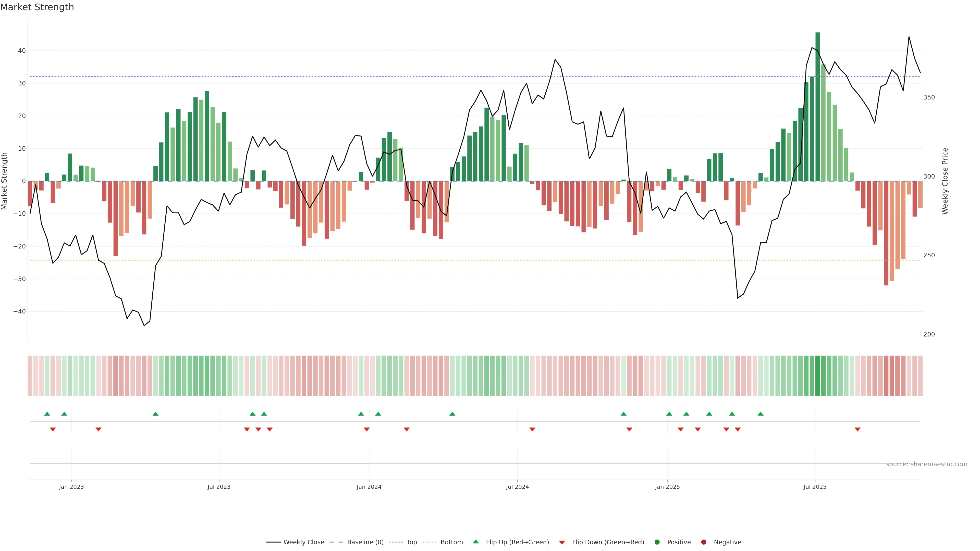Click the Jan 2024 x-axis label

point(369,487)
